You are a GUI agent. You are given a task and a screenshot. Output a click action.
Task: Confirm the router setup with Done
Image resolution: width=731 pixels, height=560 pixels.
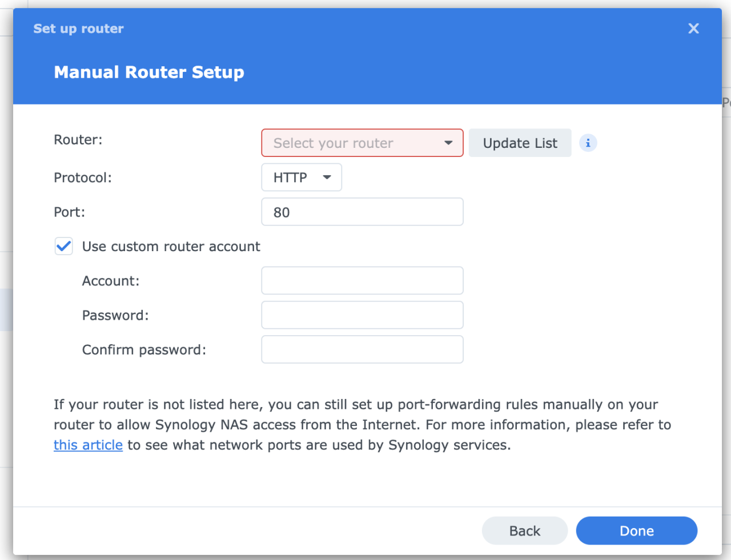point(636,530)
